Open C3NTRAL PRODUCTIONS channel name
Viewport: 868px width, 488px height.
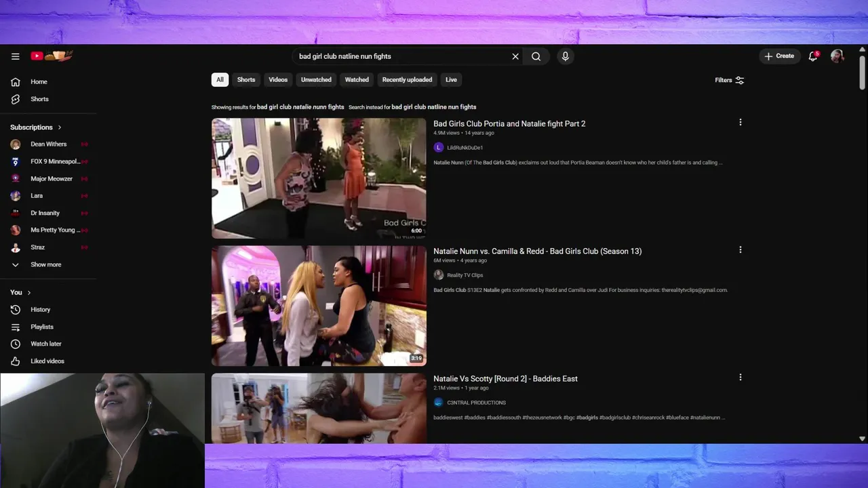pyautogui.click(x=477, y=403)
